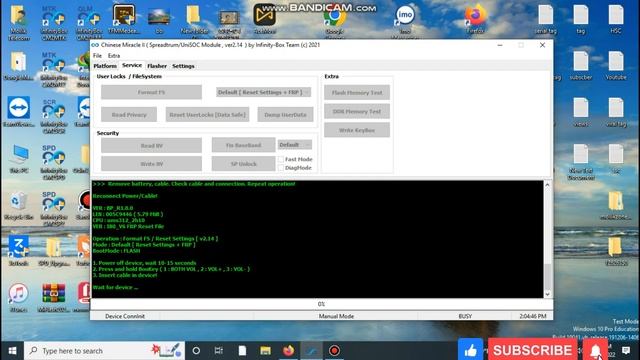The height and width of the screenshot is (360, 640).
Task: Click the Write KeyBox button
Action: (357, 130)
